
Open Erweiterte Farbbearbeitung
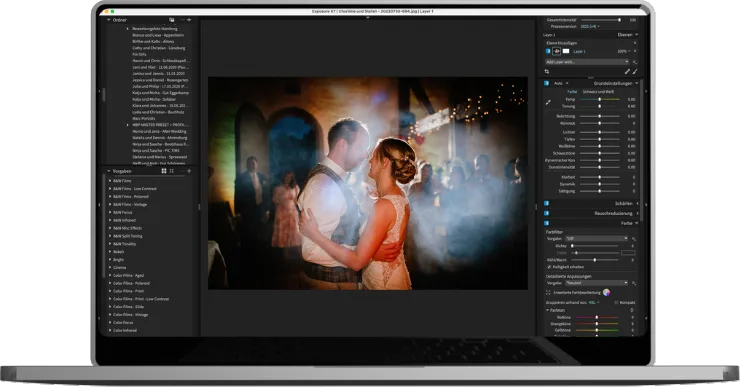(x=577, y=293)
